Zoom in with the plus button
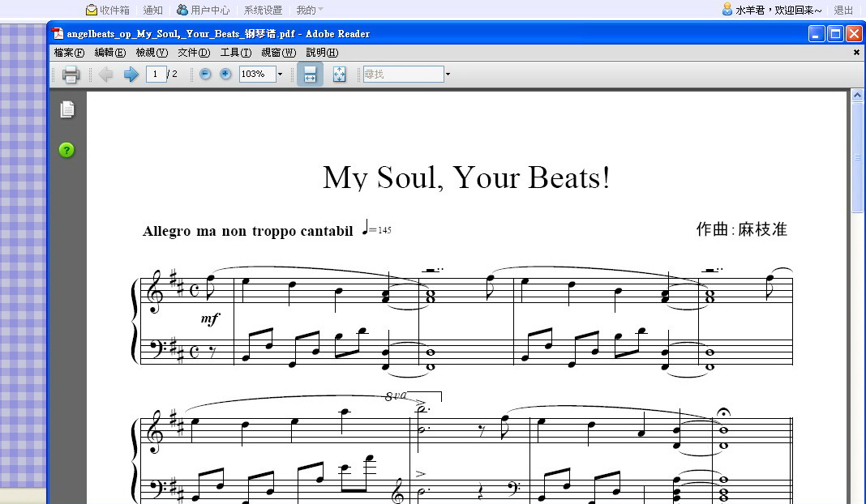 point(225,74)
